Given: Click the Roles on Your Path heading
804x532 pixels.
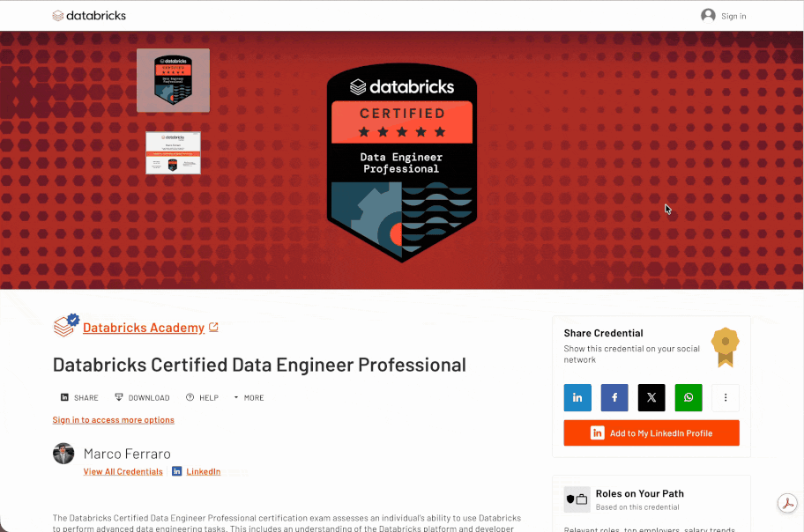Looking at the screenshot, I should pos(639,493).
